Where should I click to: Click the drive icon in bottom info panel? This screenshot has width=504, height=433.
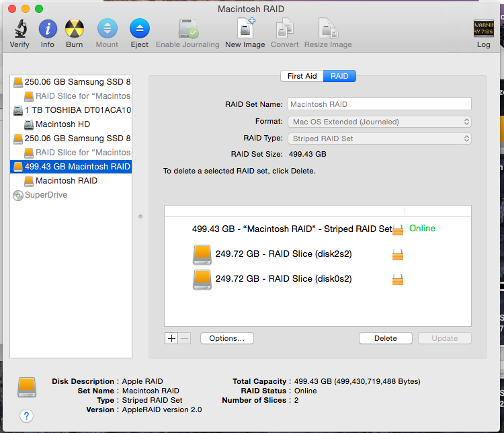click(x=27, y=387)
